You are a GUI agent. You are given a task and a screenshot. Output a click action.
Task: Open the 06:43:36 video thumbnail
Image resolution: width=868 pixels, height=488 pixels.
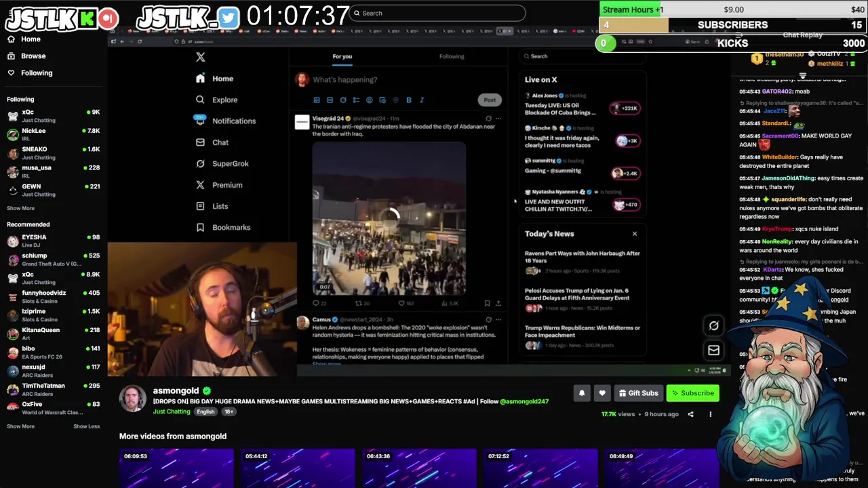(x=419, y=468)
